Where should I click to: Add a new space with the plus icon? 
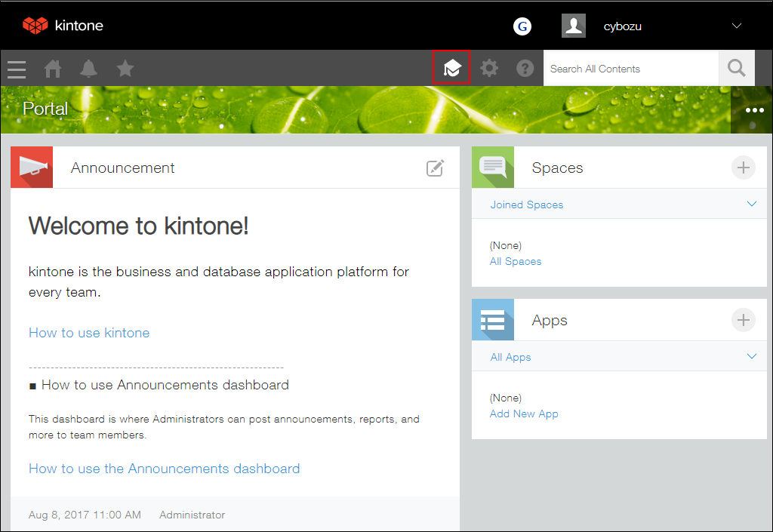click(744, 168)
